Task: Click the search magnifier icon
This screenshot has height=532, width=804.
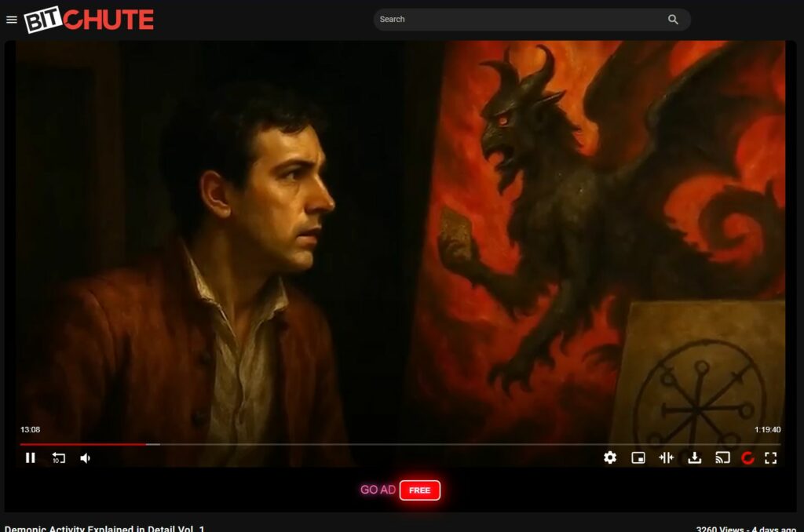Action: pyautogui.click(x=673, y=20)
